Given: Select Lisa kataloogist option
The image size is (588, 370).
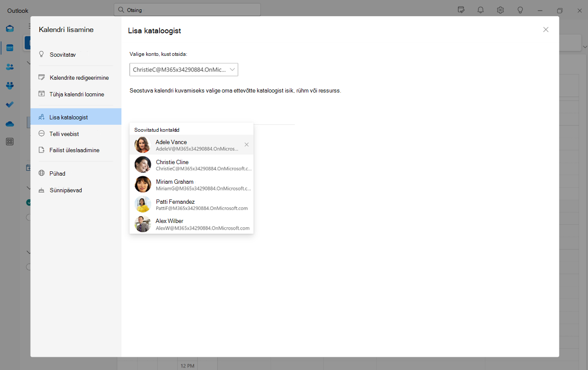Looking at the screenshot, I should (x=76, y=117).
